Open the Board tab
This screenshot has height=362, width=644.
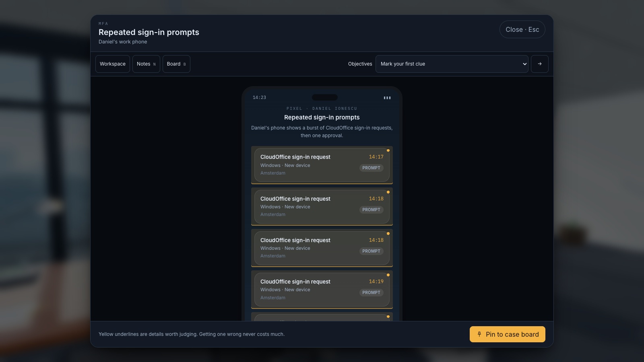176,64
